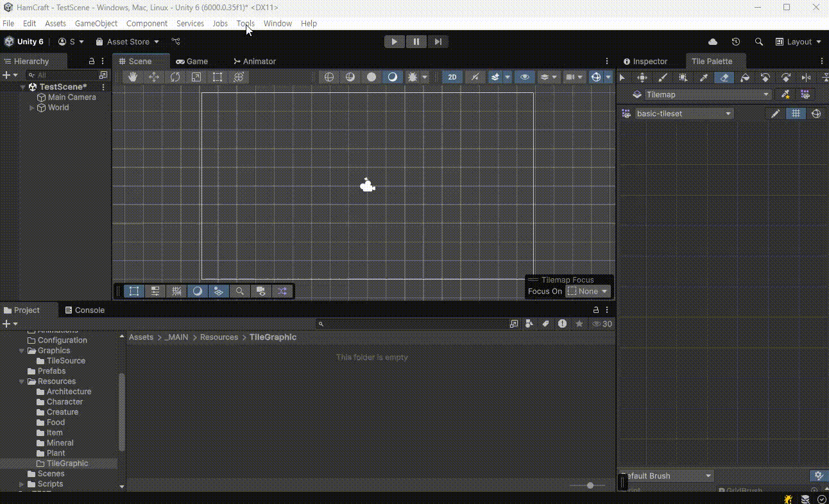Select the Tile Palette eraser tool
The width and height of the screenshot is (829, 504).
[x=724, y=78]
